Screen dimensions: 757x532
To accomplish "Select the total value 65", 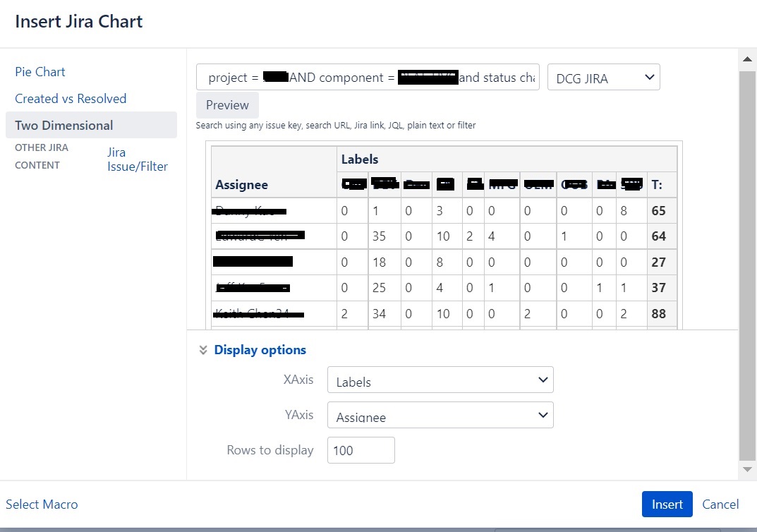I will coord(658,211).
